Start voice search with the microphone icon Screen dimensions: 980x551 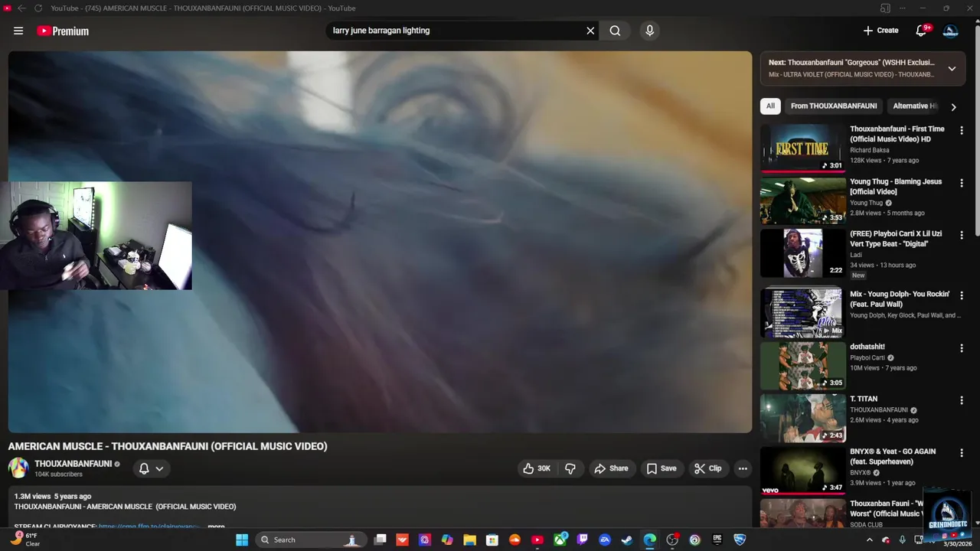[649, 31]
